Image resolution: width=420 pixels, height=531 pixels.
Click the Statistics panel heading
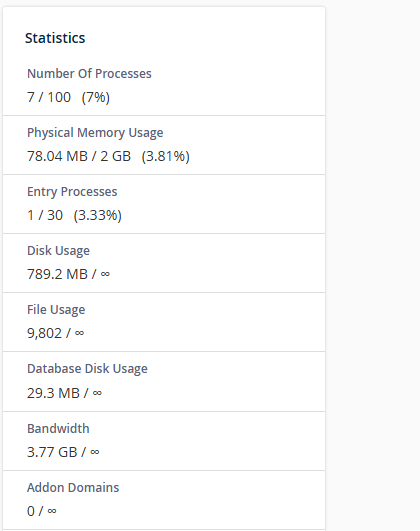55,38
